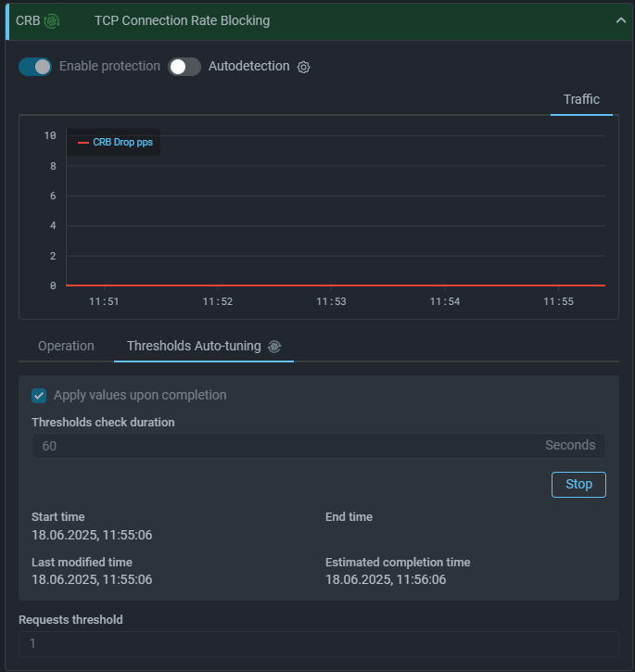Open the Operation tab
This screenshot has height=672, width=635.
66,346
